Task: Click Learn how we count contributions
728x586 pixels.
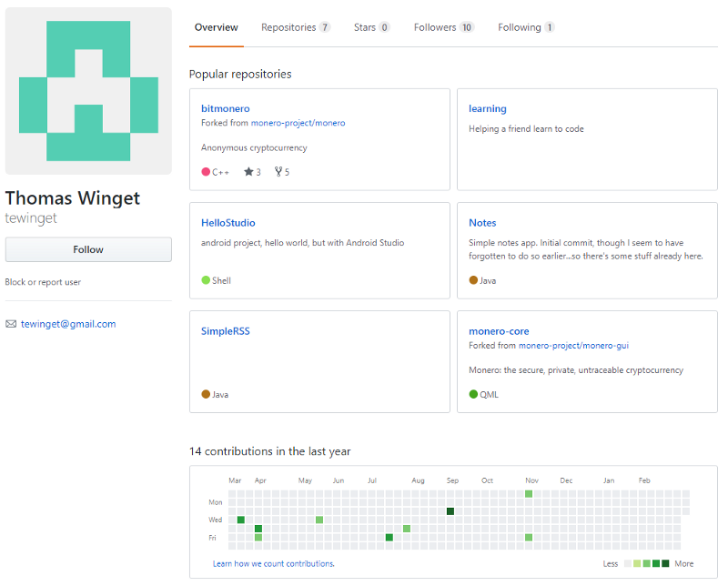Action: click(x=274, y=563)
